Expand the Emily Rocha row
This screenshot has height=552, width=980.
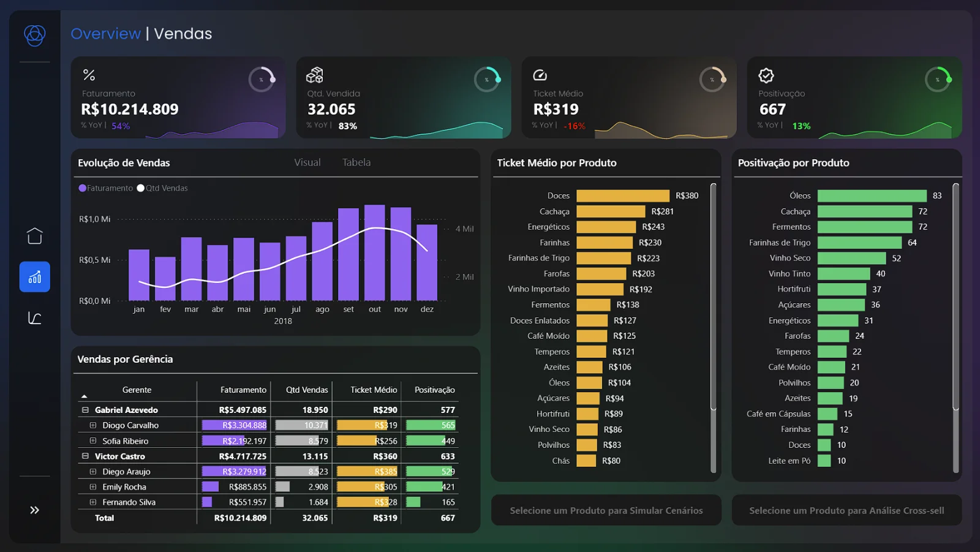[x=93, y=487]
